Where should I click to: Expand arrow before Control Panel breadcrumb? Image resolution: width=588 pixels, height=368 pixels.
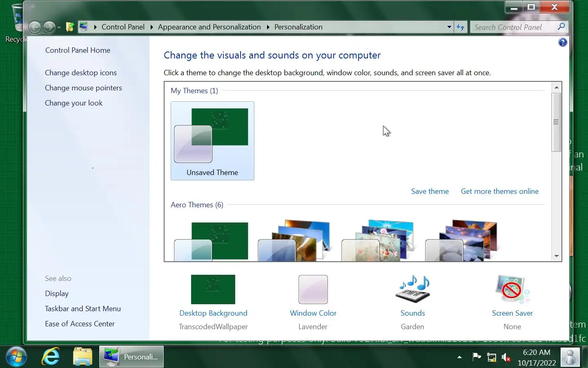(95, 27)
